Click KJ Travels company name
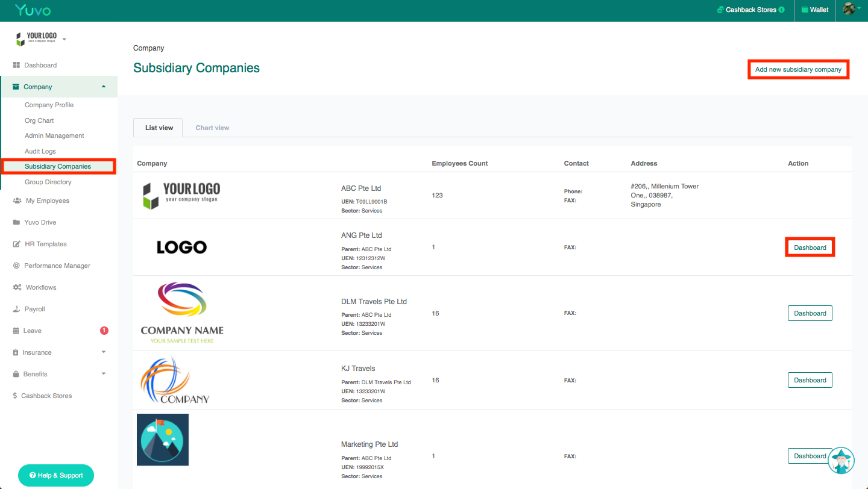868x489 pixels. coord(358,369)
